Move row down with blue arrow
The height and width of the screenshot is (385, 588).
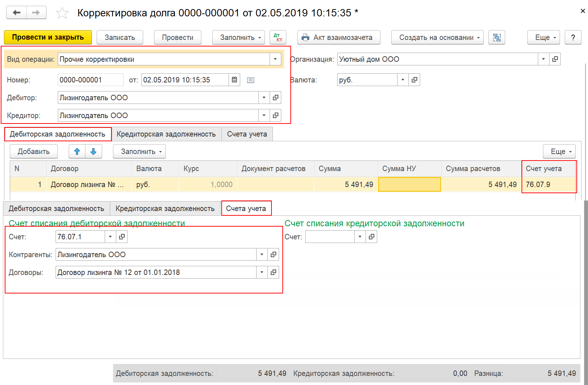pyautogui.click(x=93, y=151)
